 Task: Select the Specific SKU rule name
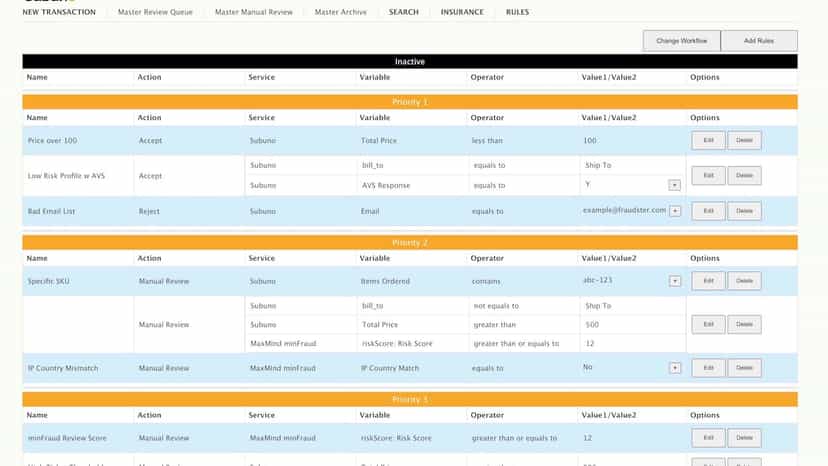49,282
